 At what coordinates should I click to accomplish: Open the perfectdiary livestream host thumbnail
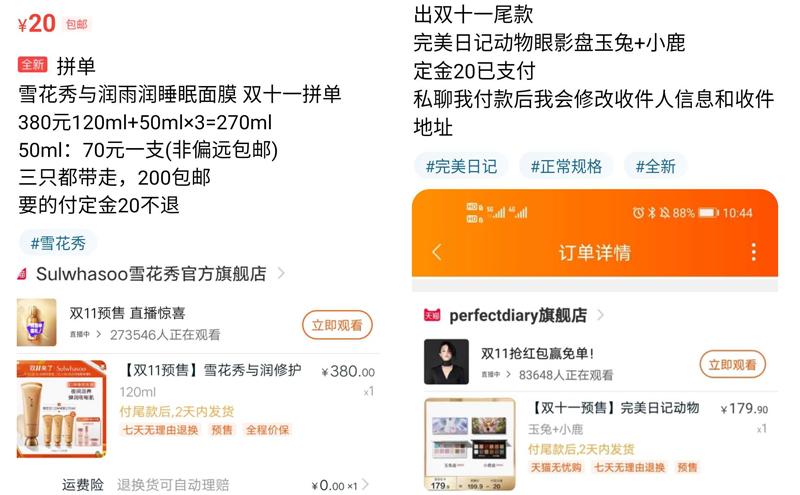[446, 362]
